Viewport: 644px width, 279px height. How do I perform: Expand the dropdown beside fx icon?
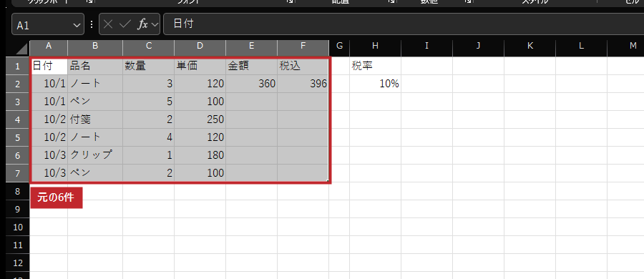pyautogui.click(x=155, y=24)
